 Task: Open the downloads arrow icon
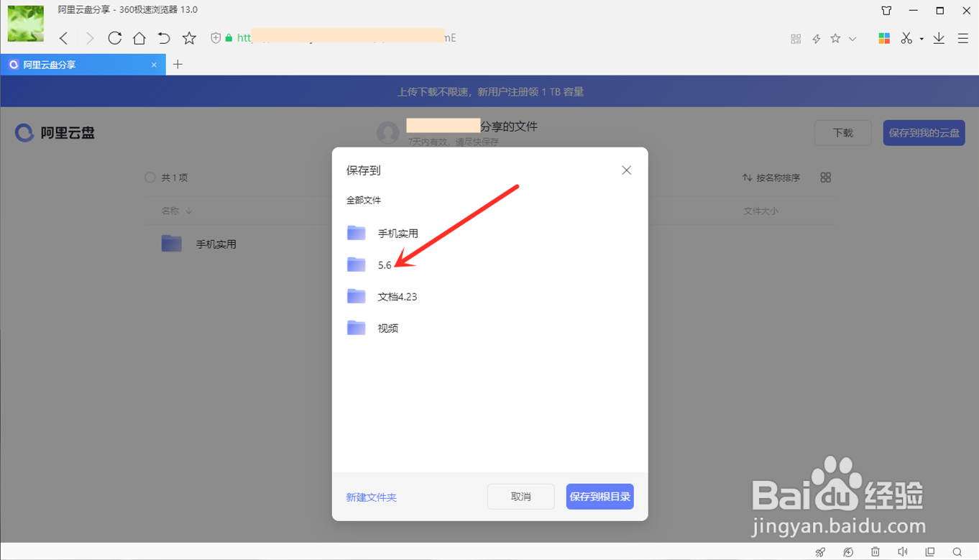[x=939, y=38]
